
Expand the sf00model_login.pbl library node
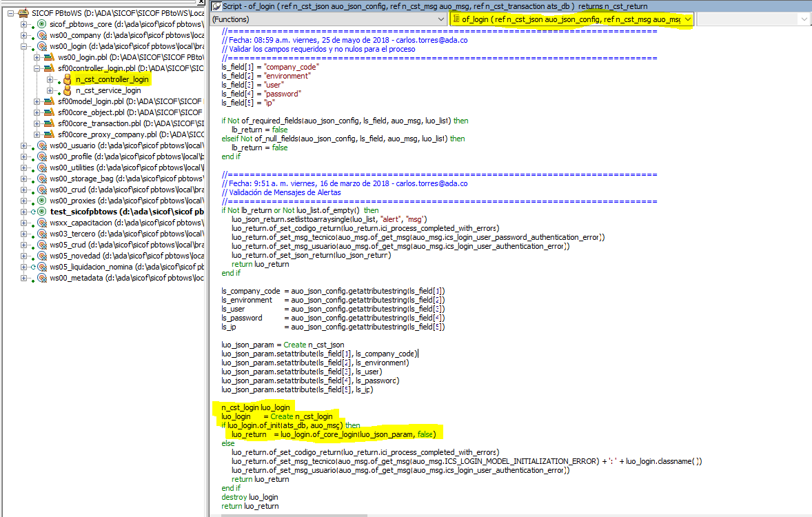click(x=37, y=101)
